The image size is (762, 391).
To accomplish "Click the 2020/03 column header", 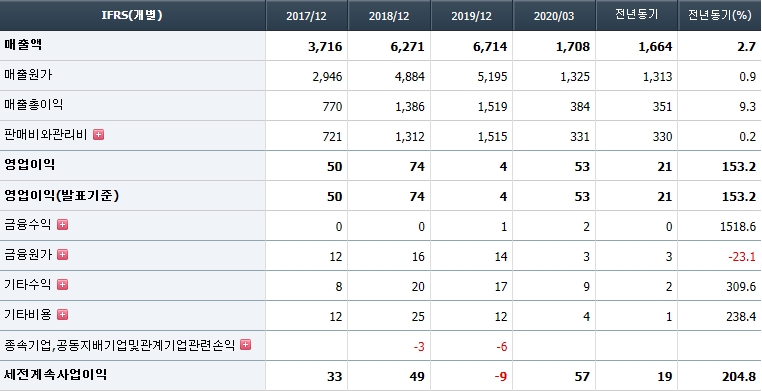I will 554,15.
